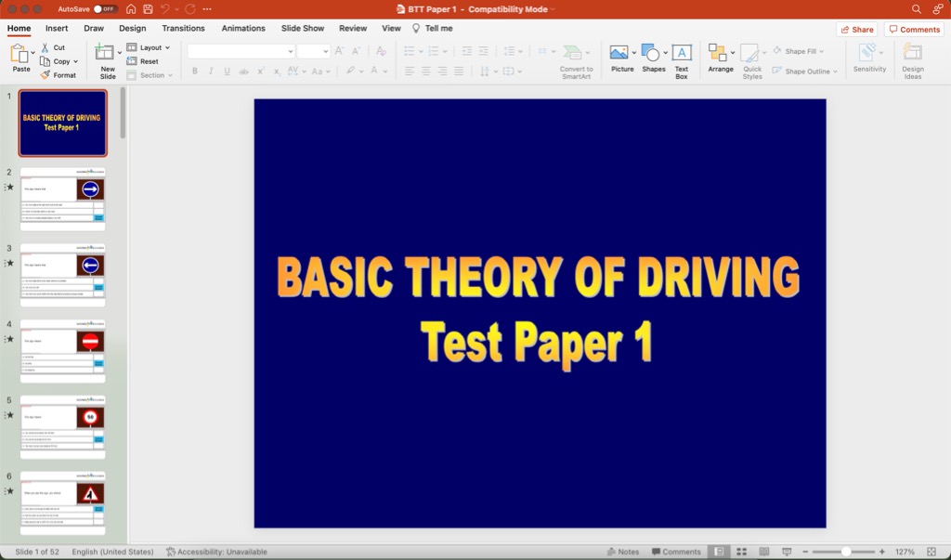Select slide 4 thumbnail in sidebar
The height and width of the screenshot is (560, 951).
pyautogui.click(x=62, y=350)
